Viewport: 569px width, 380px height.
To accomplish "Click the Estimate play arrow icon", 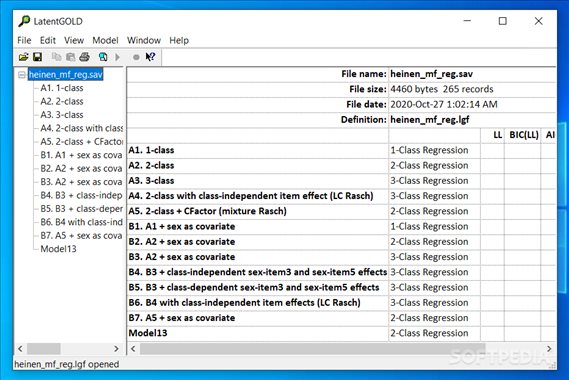I will pyautogui.click(x=117, y=57).
